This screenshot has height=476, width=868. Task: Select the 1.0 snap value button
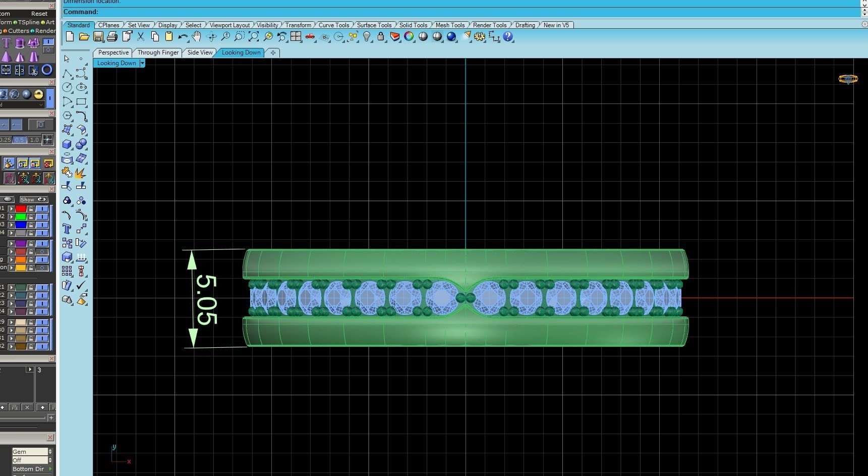click(34, 140)
